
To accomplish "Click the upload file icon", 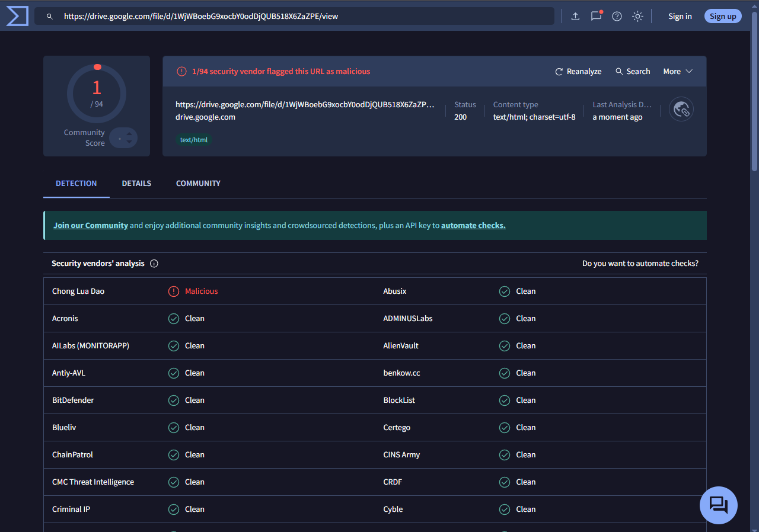I will pyautogui.click(x=575, y=17).
